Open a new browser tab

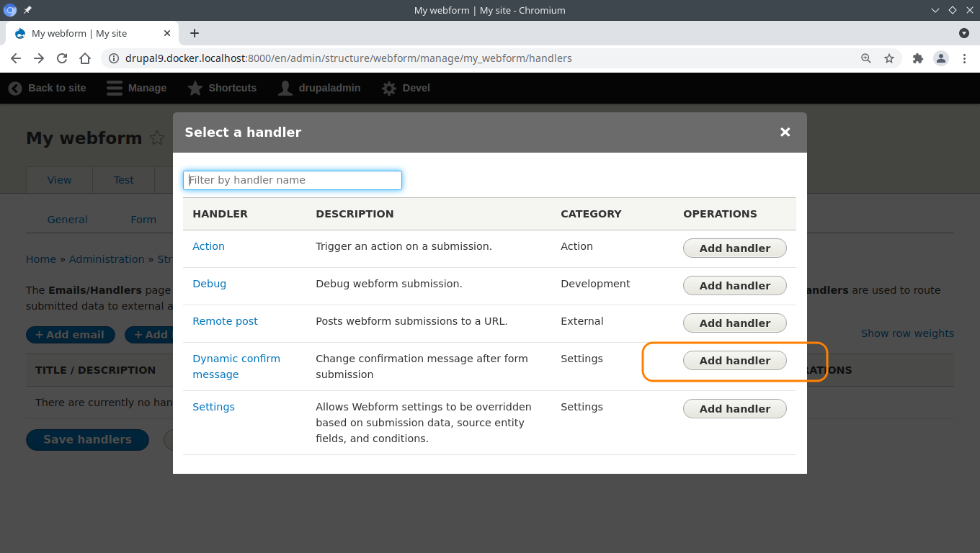(195, 33)
